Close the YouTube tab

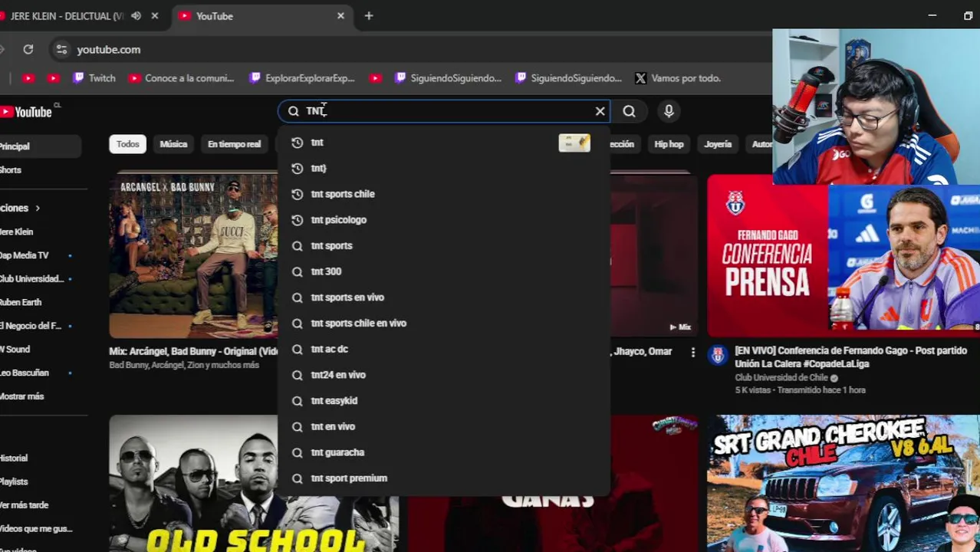(340, 15)
